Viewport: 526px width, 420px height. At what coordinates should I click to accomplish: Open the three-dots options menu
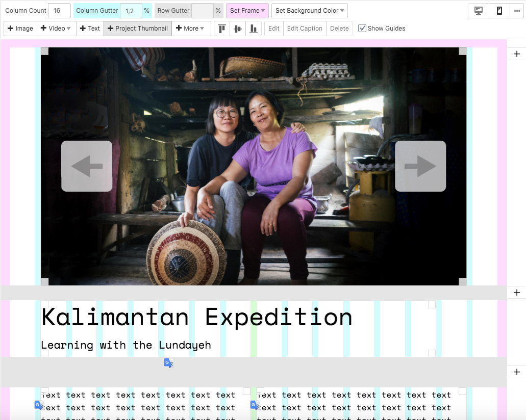[x=517, y=11]
